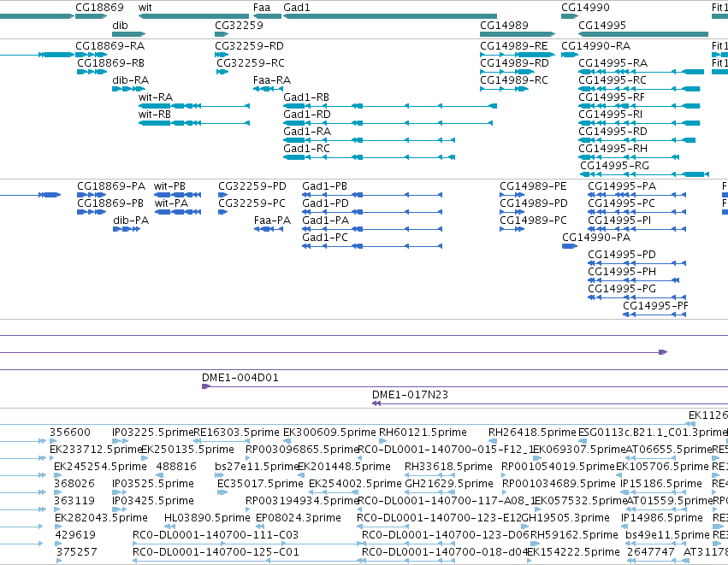Select transcript Gad1-RC
This screenshot has height=565, width=728.
369,158
